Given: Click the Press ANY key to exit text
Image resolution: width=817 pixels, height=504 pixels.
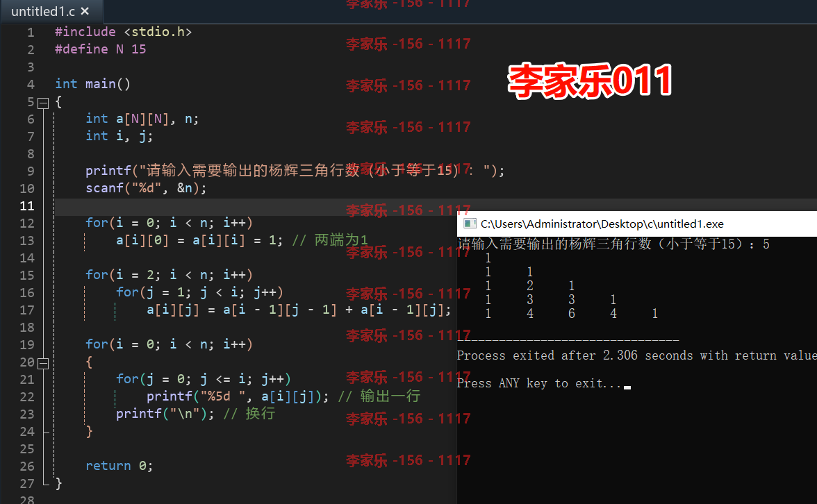Looking at the screenshot, I should (539, 383).
